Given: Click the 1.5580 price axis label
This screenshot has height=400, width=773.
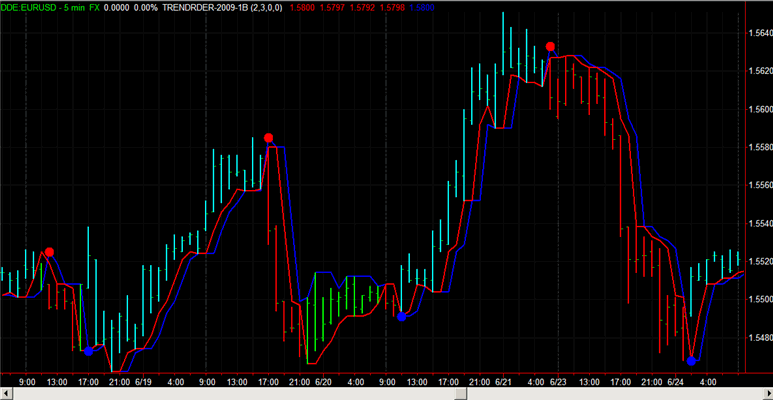Looking at the screenshot, I should [760, 147].
